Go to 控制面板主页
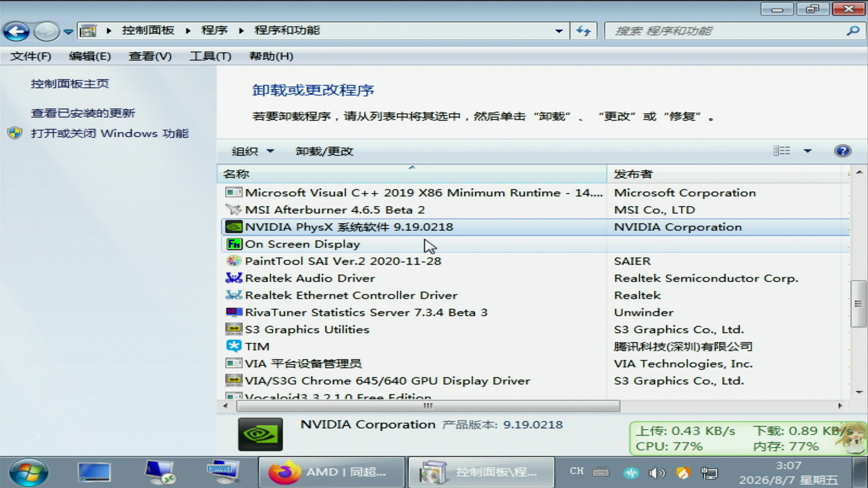 pos(70,84)
